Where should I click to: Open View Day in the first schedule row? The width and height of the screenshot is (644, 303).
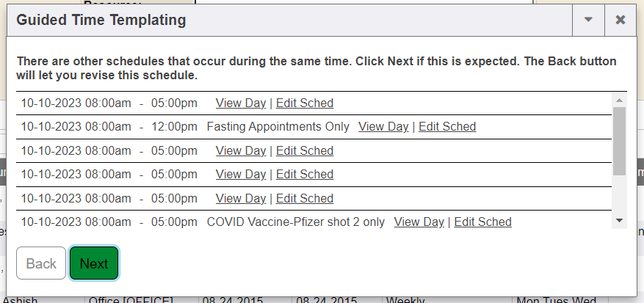241,103
